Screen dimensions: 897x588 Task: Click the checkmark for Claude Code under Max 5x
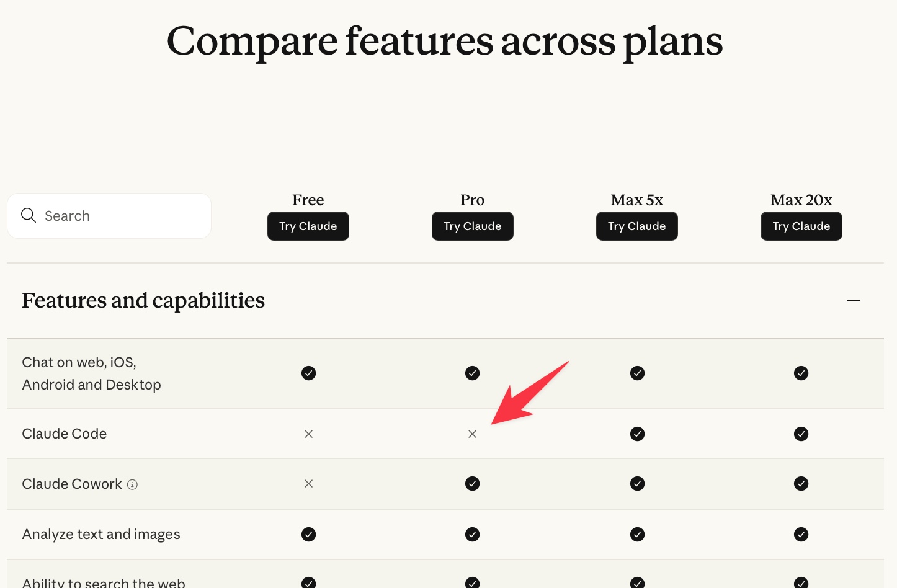(637, 434)
